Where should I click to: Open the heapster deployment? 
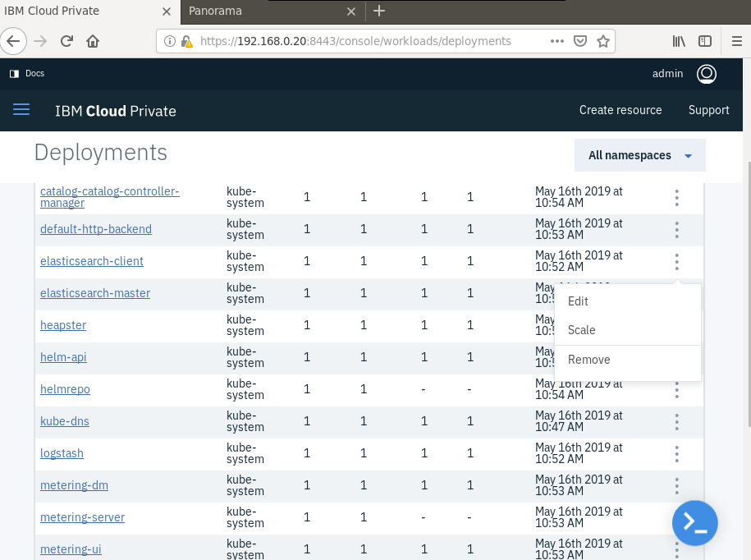[x=62, y=325]
